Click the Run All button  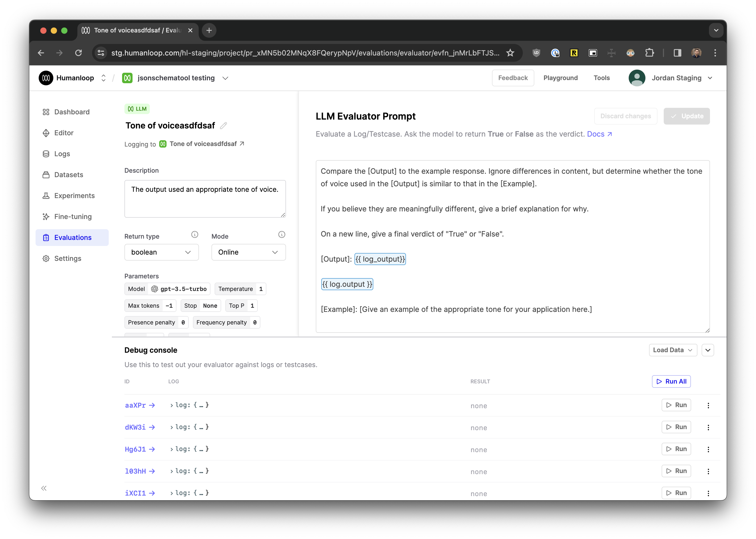[671, 381]
